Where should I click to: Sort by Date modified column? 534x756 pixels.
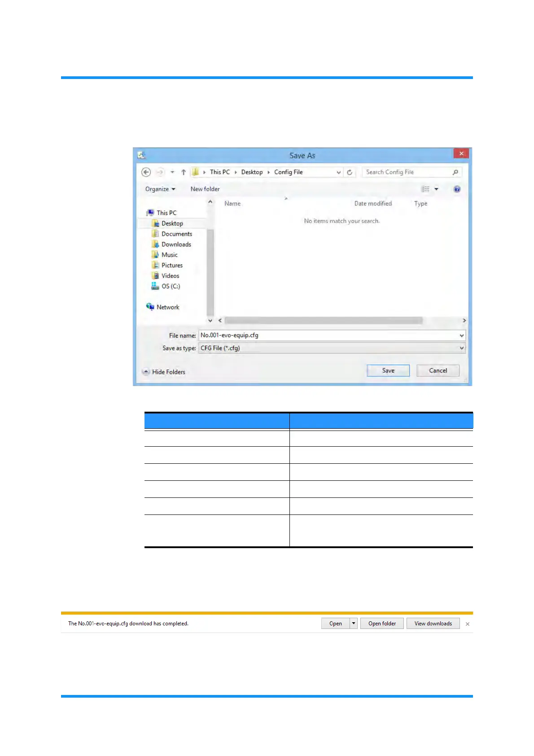tap(373, 203)
